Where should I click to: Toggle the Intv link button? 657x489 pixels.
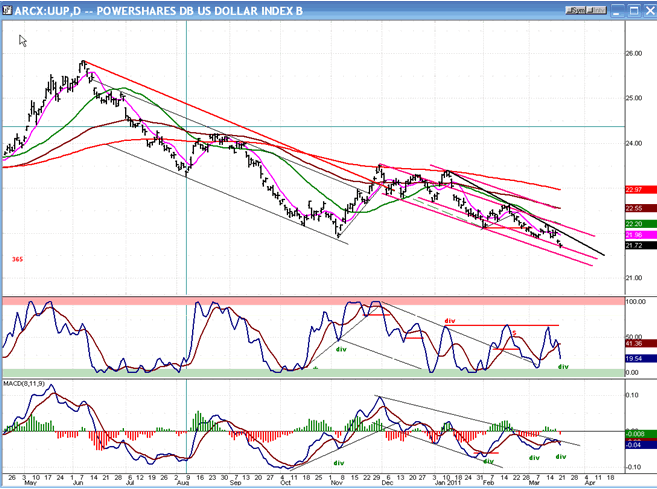tap(596, 10)
